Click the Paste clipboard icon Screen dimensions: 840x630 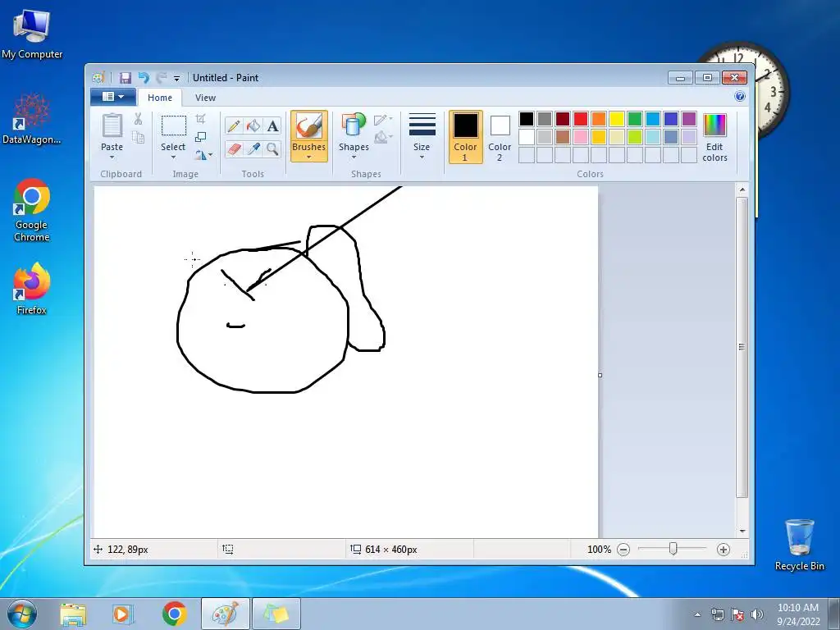click(112, 126)
